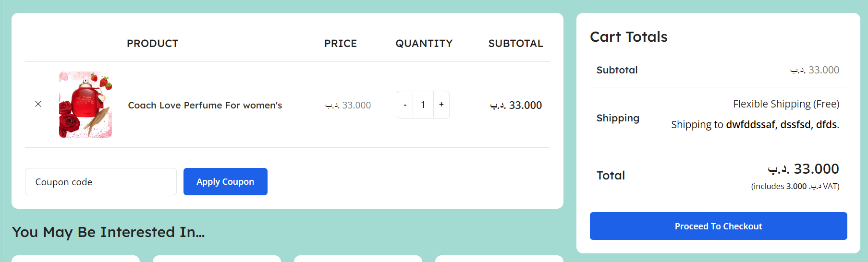
Task: Click the VAT inclusion note
Action: [x=795, y=186]
